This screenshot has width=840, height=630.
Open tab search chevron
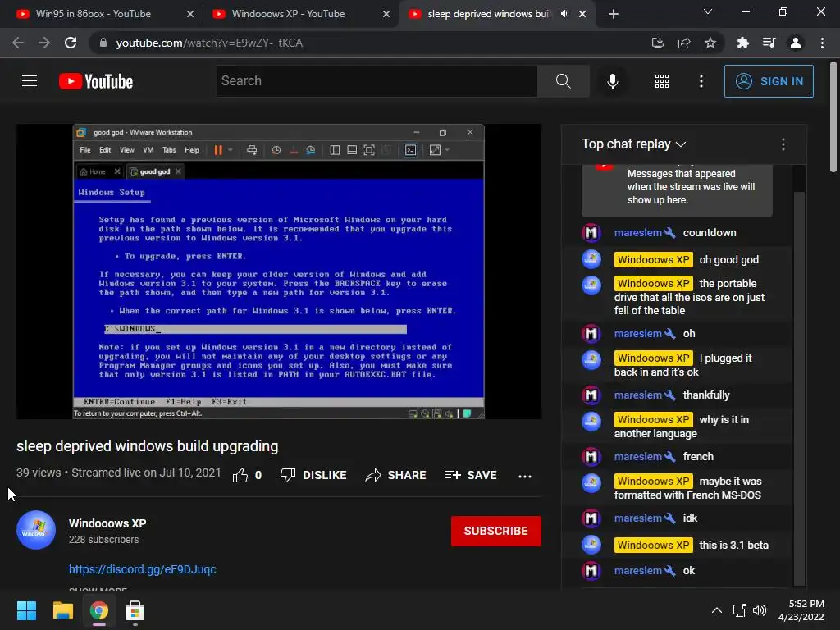[708, 11]
